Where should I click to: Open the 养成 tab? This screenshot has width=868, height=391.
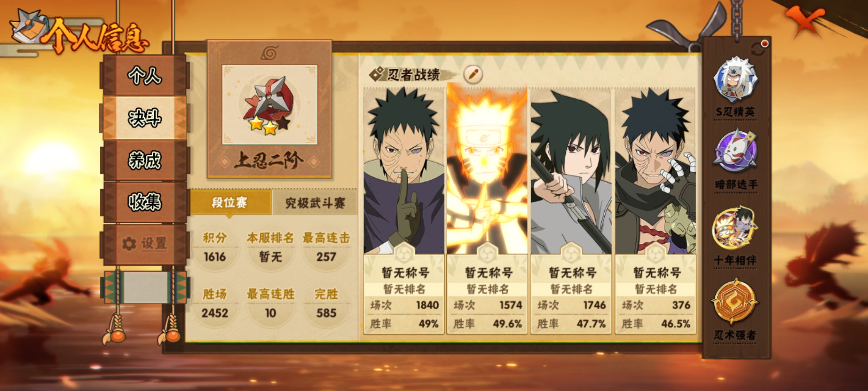(x=145, y=160)
